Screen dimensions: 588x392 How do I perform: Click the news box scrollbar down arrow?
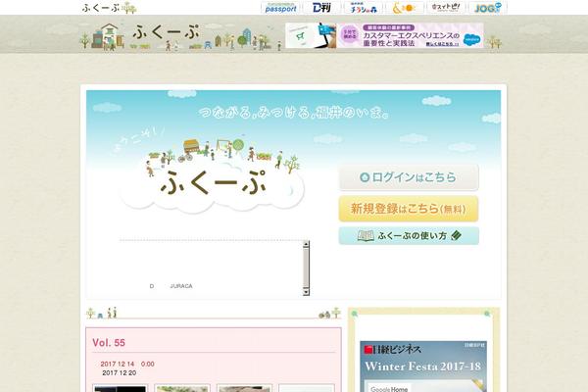(x=306, y=292)
